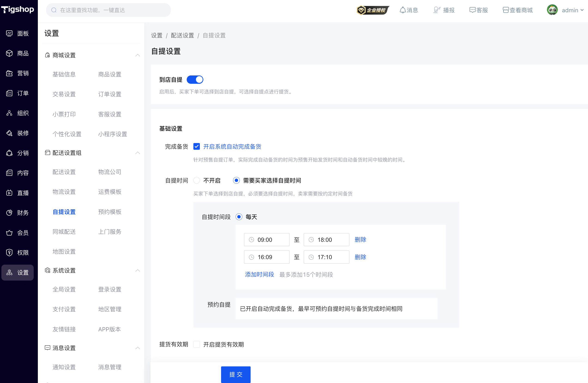
Task: Check 开启提货有效期 checkbox
Action: 197,344
